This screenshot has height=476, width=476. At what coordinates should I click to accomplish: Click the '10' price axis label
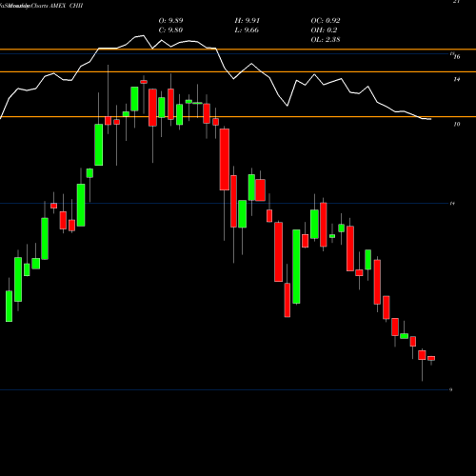[x=456, y=124]
